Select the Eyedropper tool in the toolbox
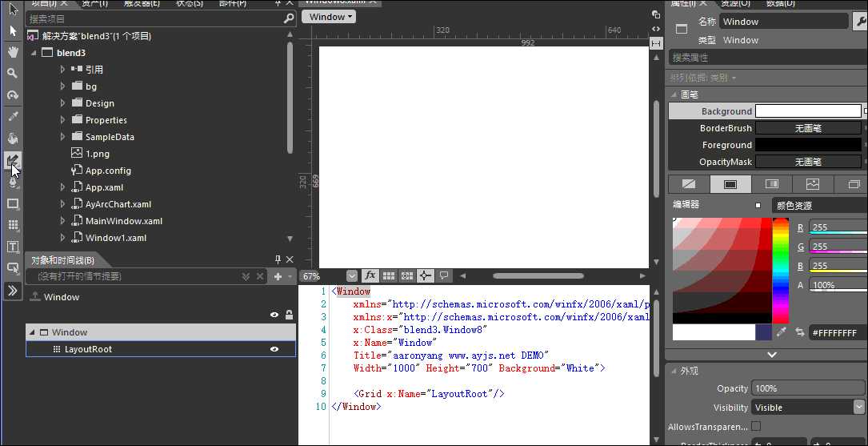Image resolution: width=868 pixels, height=446 pixels. tap(14, 116)
